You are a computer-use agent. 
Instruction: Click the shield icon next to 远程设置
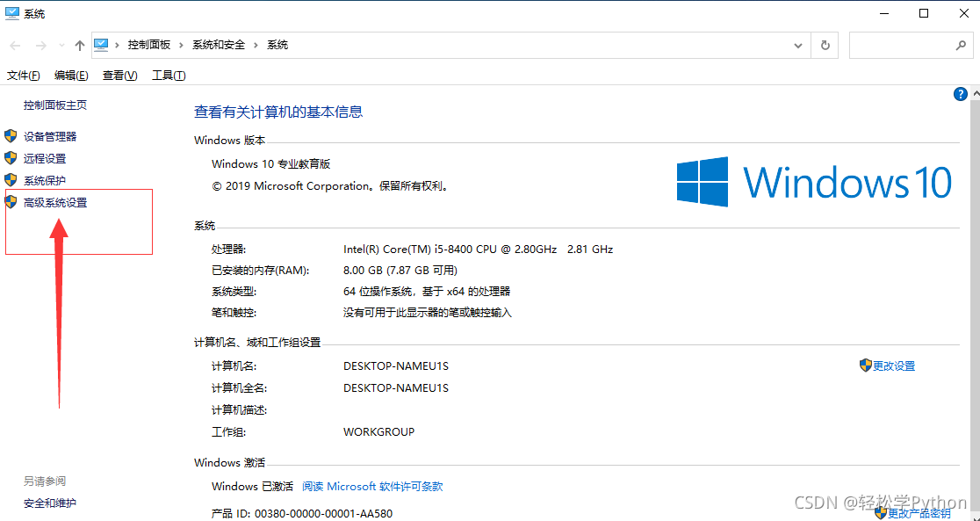pos(11,158)
